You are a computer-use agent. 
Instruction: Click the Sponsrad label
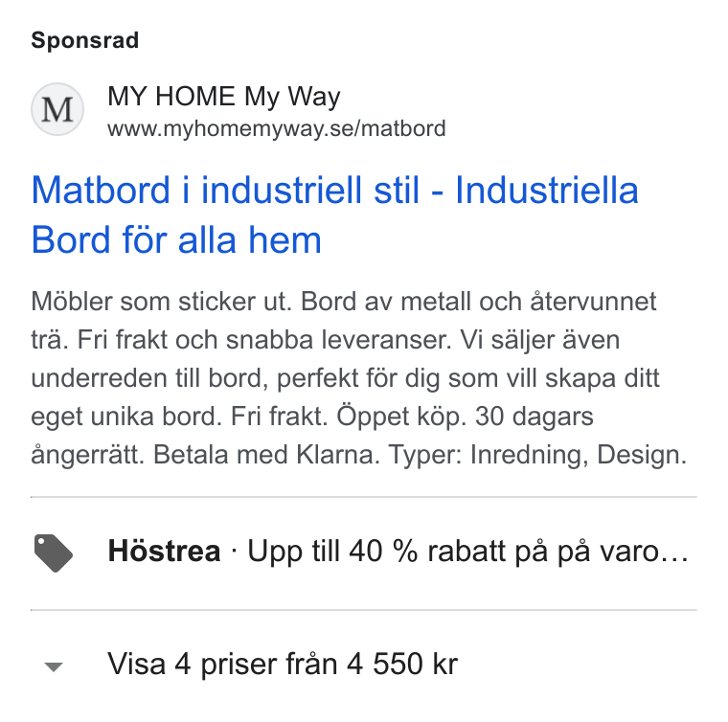85,40
